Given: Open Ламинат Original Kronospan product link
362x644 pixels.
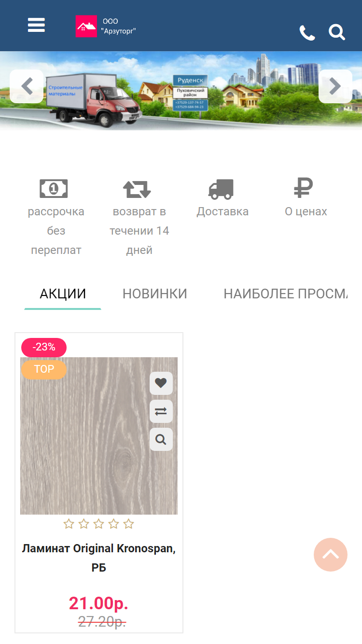Looking at the screenshot, I should click(99, 558).
